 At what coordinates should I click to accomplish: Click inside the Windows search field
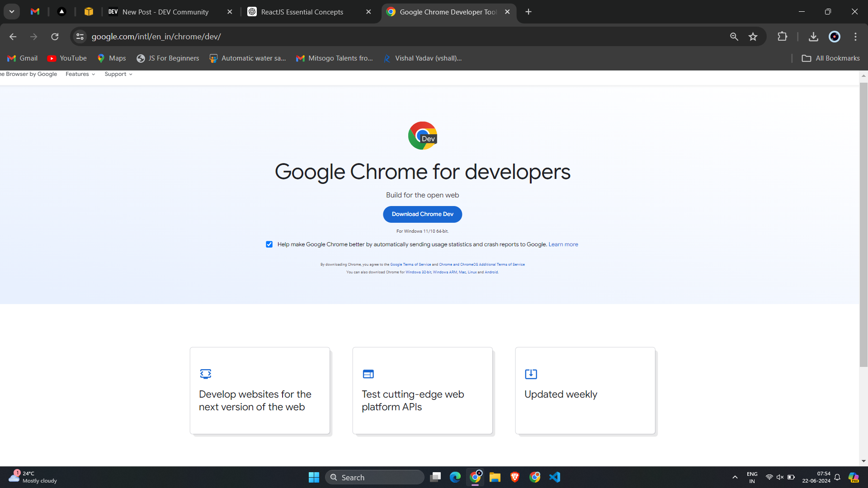(x=375, y=477)
